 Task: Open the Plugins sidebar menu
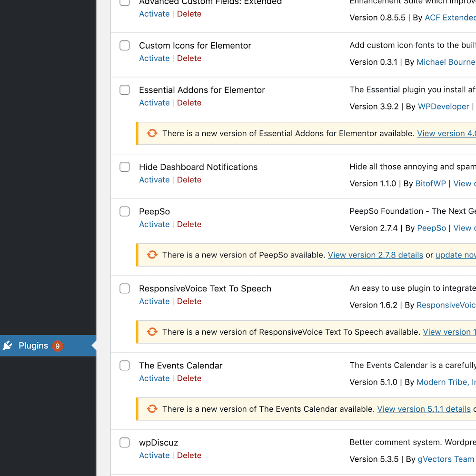point(33,345)
